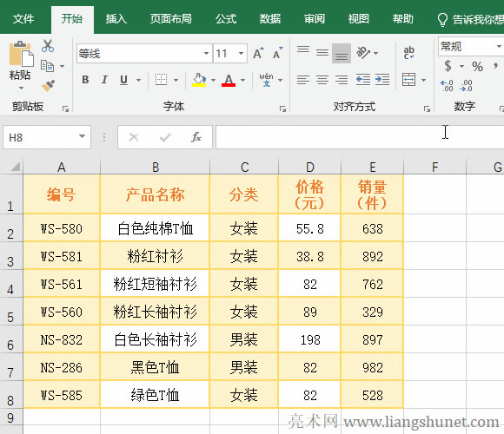Select column B header
This screenshot has height=434, width=504.
(156, 167)
